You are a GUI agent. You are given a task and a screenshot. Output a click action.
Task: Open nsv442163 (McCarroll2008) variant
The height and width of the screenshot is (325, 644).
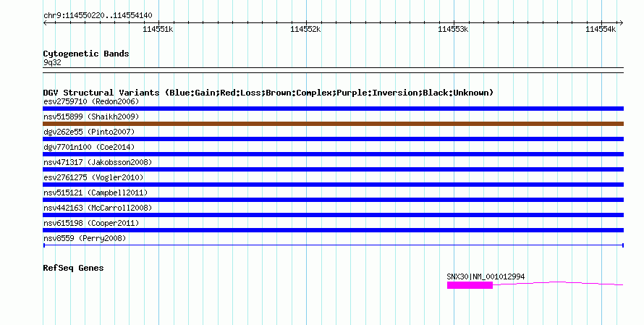coord(98,208)
